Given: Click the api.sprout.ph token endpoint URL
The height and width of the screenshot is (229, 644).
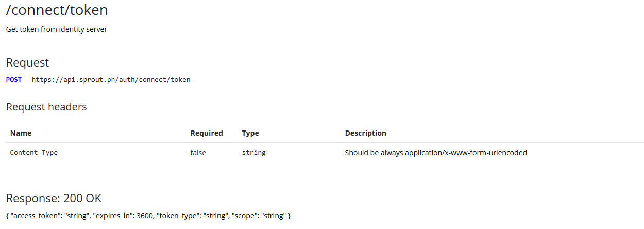Looking at the screenshot, I should (x=111, y=80).
